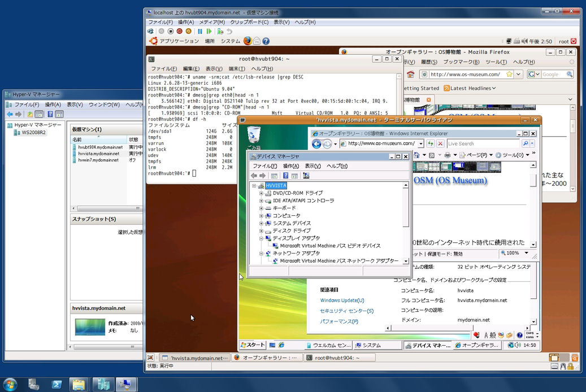
Task: Click the OSM (OS Museum) heading link in IE
Action: pos(450,180)
